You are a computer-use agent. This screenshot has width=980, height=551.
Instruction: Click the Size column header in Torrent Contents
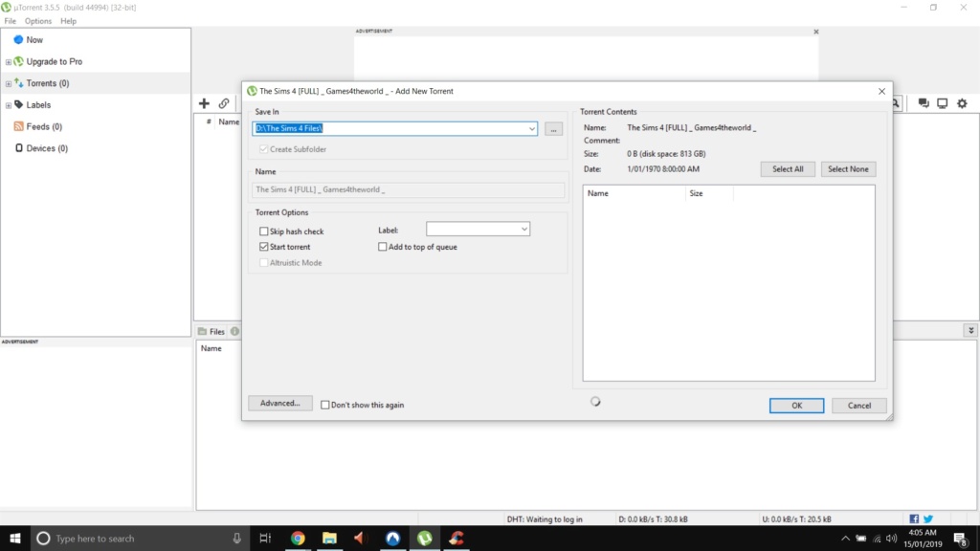[709, 193]
